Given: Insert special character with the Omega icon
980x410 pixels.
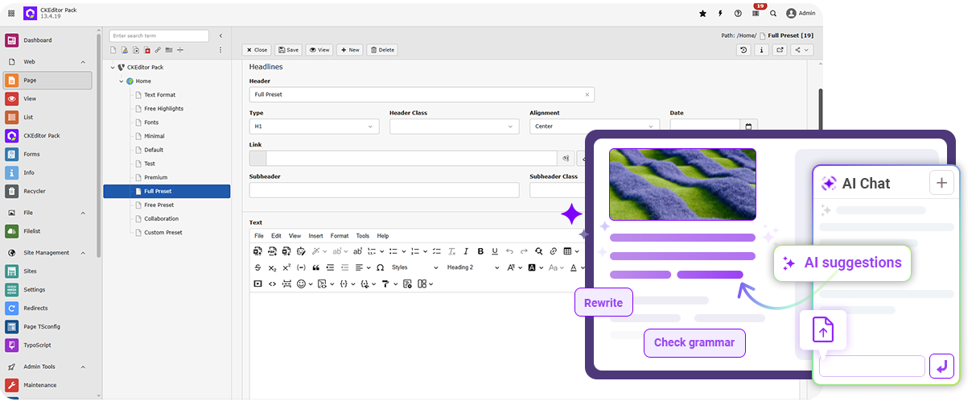Looking at the screenshot, I should tap(379, 267).
